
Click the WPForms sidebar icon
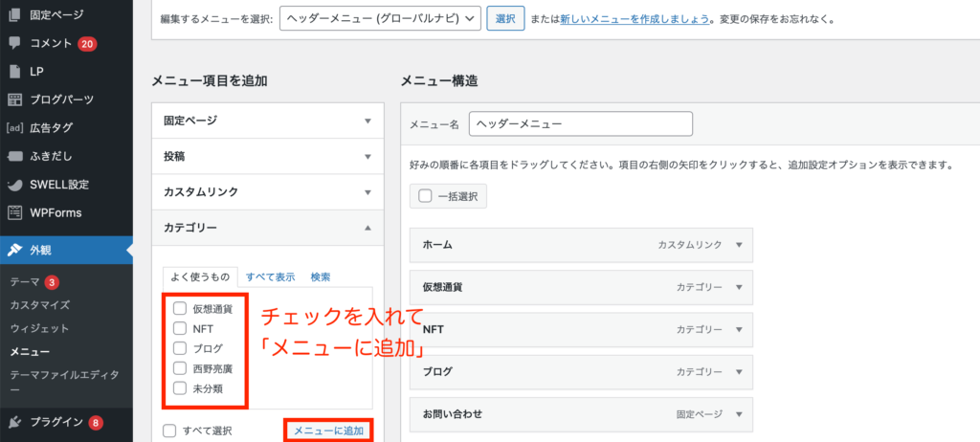[x=14, y=212]
